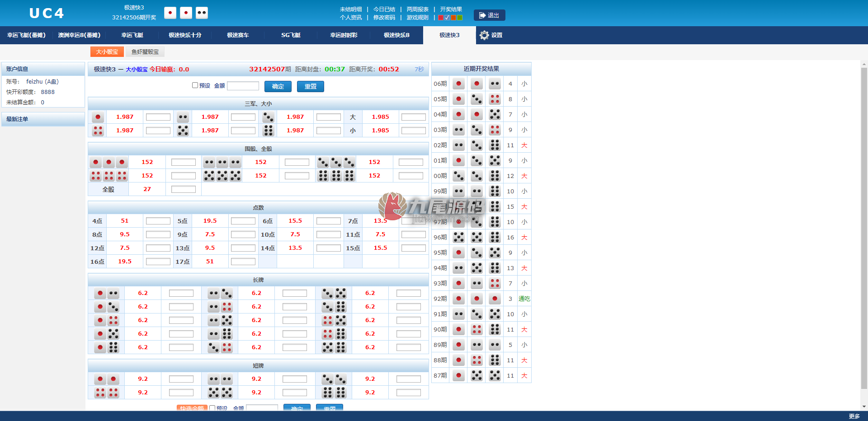Choose the red theme color swatch
This screenshot has height=421, width=868.
pos(441,18)
